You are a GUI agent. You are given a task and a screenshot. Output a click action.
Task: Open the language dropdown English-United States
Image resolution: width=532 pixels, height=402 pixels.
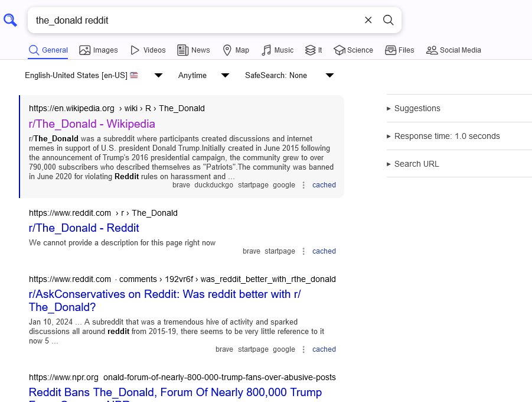[x=93, y=76]
